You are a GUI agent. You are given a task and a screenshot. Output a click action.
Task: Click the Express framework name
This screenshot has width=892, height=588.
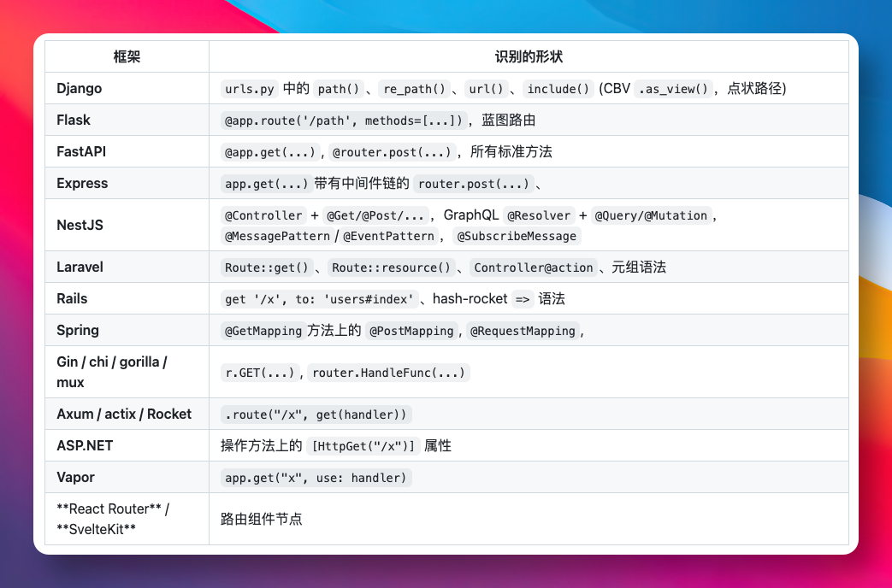coord(82,183)
